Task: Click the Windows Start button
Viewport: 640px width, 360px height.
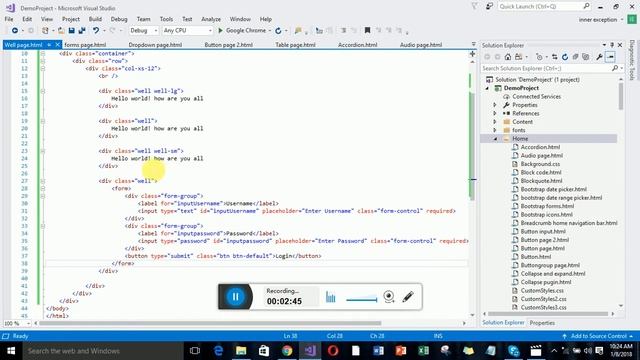Action: 11,351
